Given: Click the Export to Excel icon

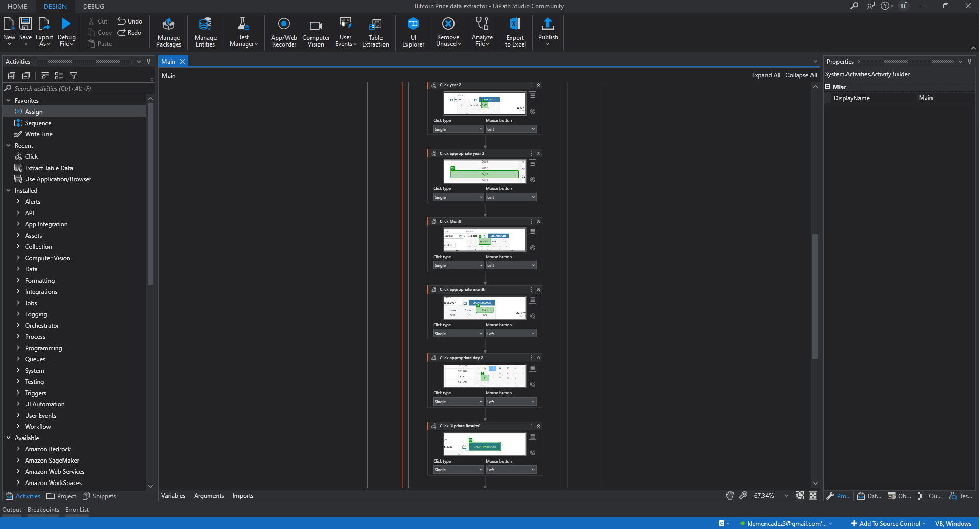Looking at the screenshot, I should point(515,32).
